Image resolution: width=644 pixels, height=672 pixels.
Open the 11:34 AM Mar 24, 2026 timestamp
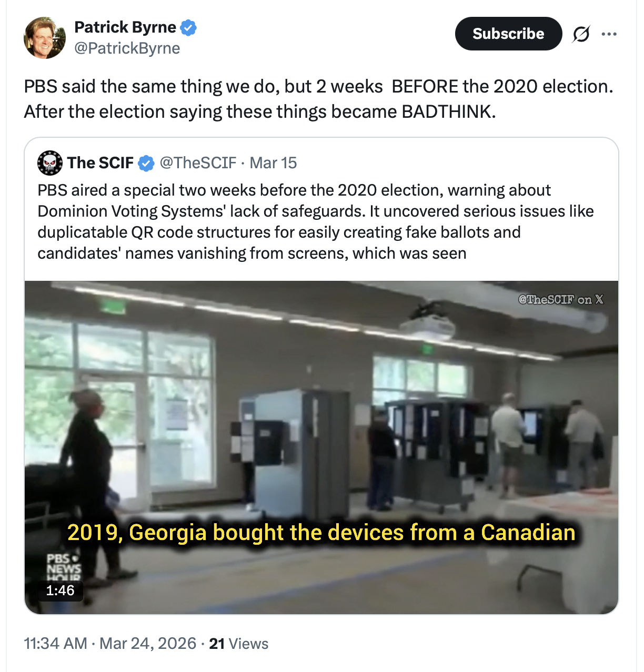(x=110, y=644)
